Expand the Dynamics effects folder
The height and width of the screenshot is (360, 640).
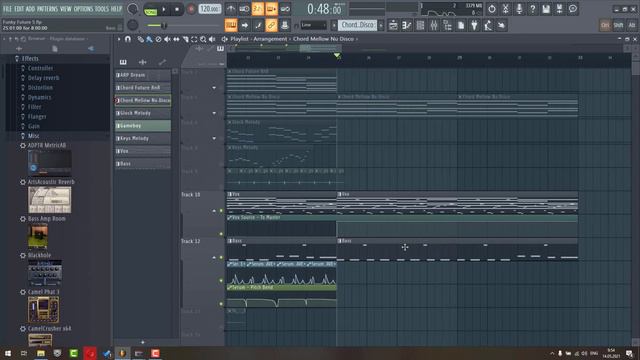click(x=39, y=98)
